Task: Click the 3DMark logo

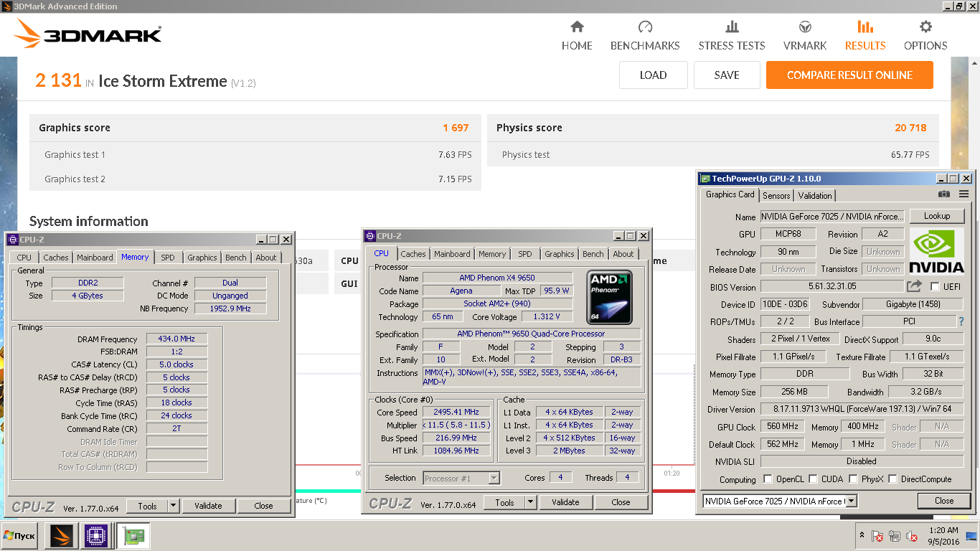Action: [x=88, y=34]
